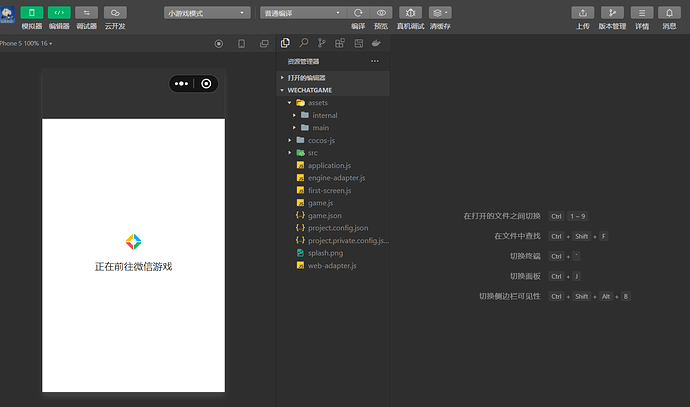
Task: Open the source control branch icon
Action: click(322, 43)
